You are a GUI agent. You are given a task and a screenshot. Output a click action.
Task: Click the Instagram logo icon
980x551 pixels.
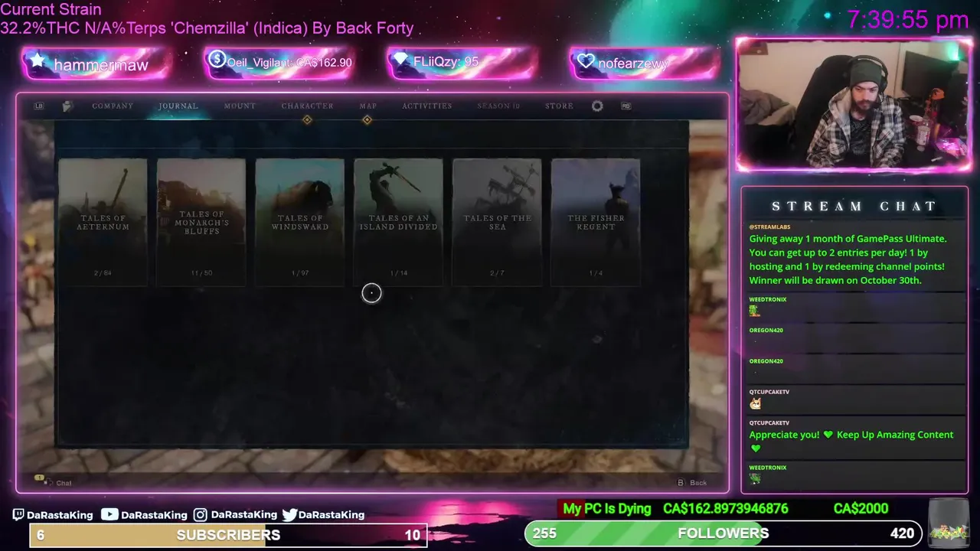tap(201, 515)
